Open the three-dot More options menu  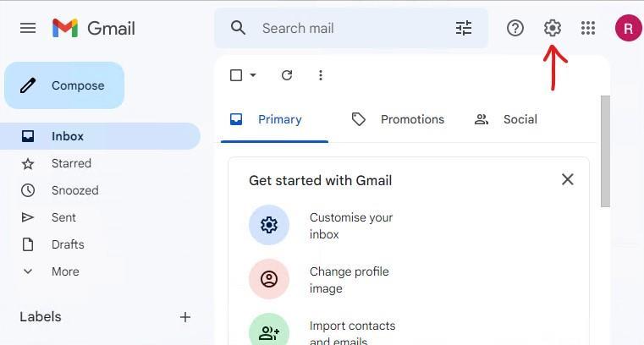coord(320,75)
